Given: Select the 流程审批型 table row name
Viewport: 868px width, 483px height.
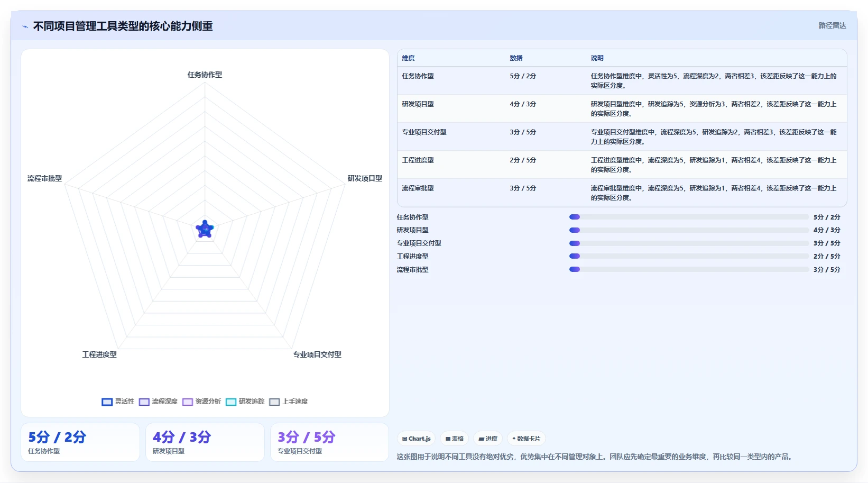Looking at the screenshot, I should (x=418, y=188).
